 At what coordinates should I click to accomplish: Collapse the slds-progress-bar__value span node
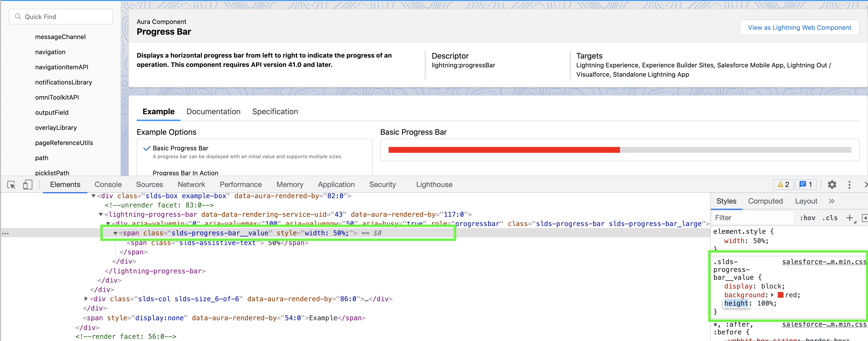tap(115, 233)
